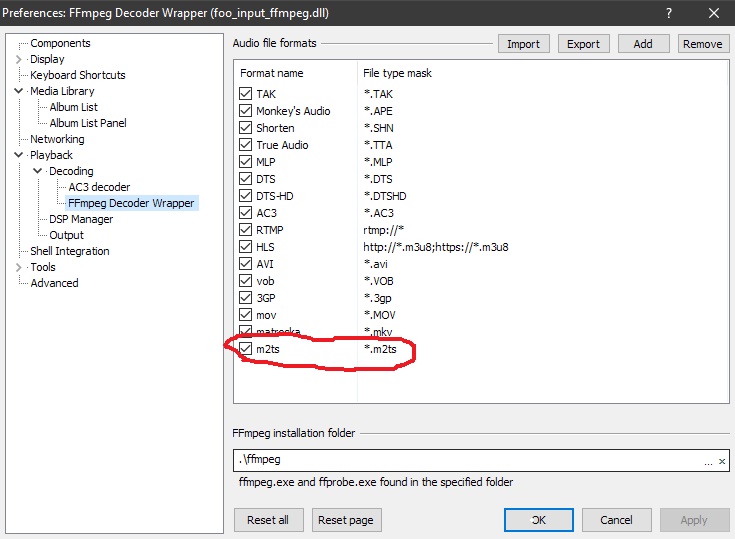Screen dimensions: 735x539
Task: Select DSP Manager in the tree
Action: click(x=81, y=219)
